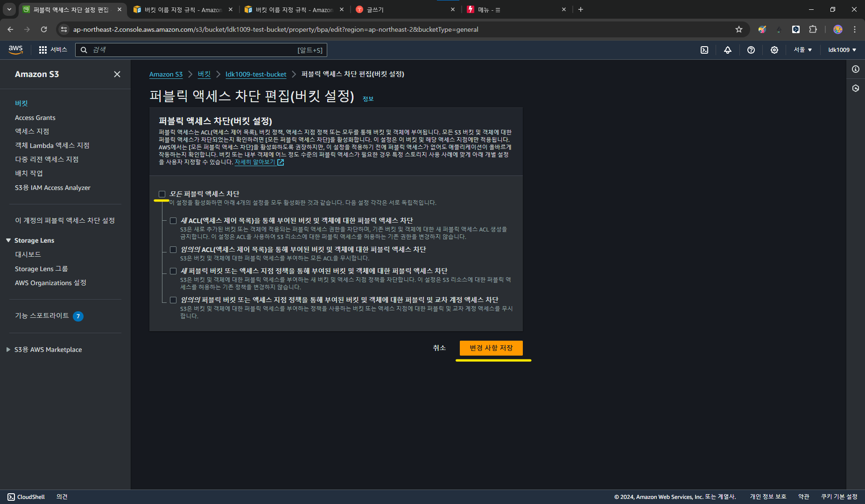This screenshot has height=504, width=865.
Task: Open 다중 리전 액세스 지점
Action: tap(47, 160)
